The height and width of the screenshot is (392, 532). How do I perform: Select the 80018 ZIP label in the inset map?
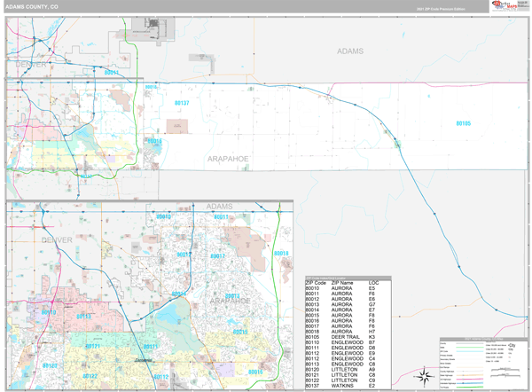(x=282, y=254)
